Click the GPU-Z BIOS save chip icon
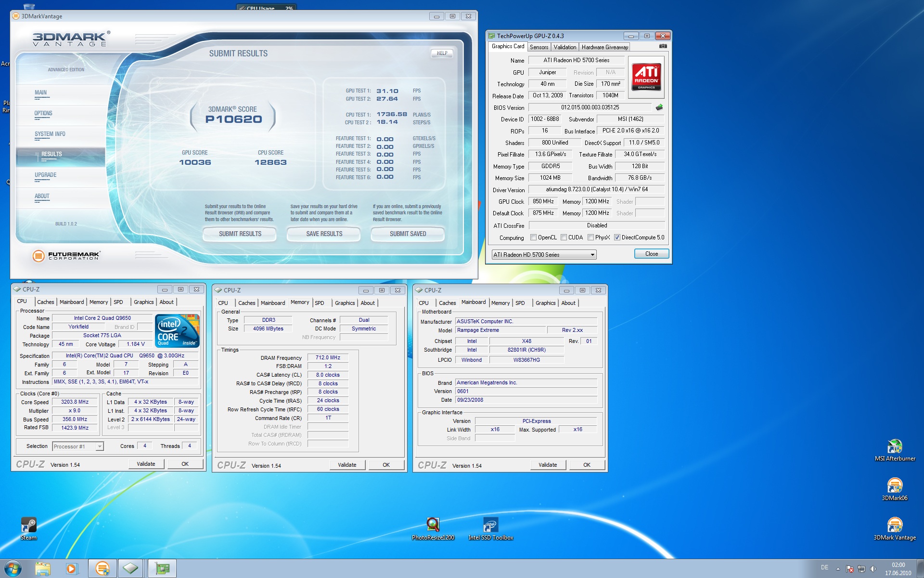 click(659, 107)
